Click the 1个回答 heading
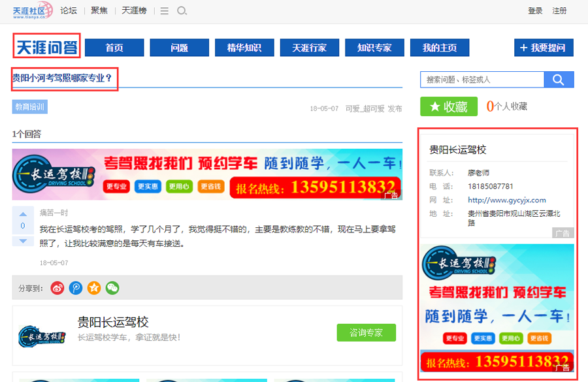 [27, 134]
